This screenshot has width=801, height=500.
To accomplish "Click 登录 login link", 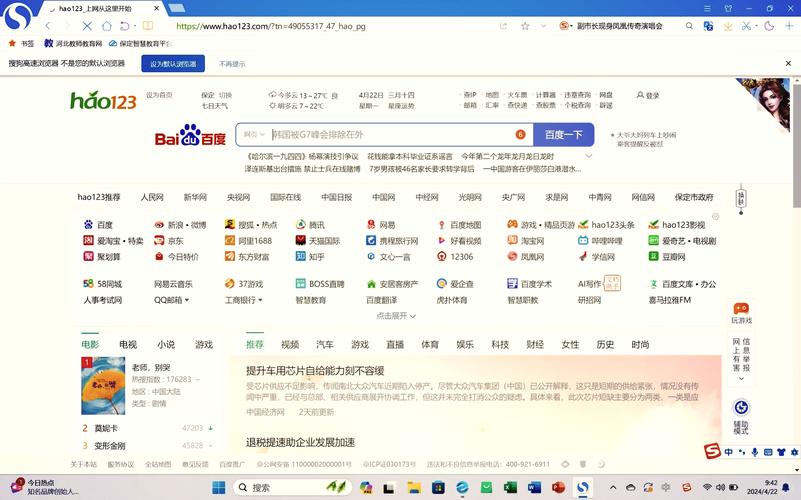I will (648, 96).
